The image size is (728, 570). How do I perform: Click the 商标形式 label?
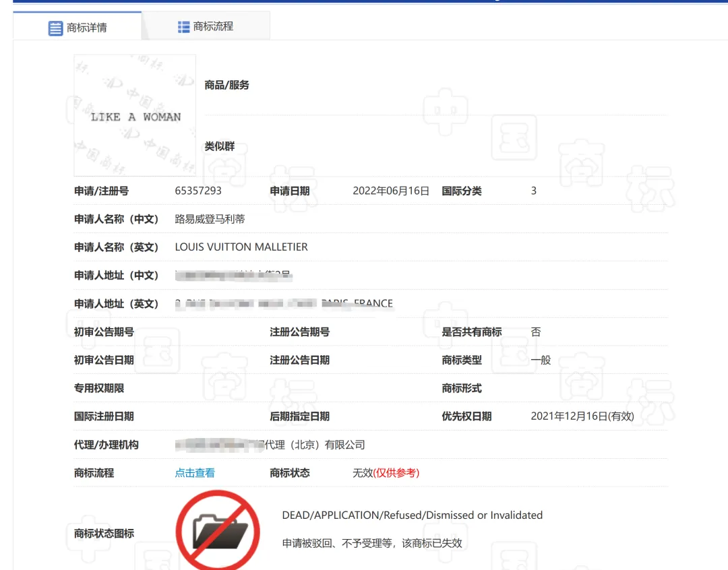click(x=462, y=388)
